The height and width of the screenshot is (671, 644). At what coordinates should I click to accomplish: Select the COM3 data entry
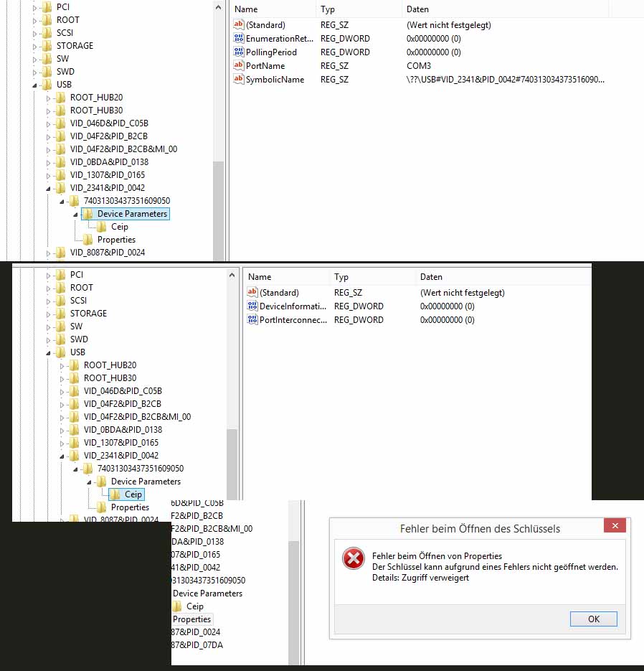[x=419, y=66]
